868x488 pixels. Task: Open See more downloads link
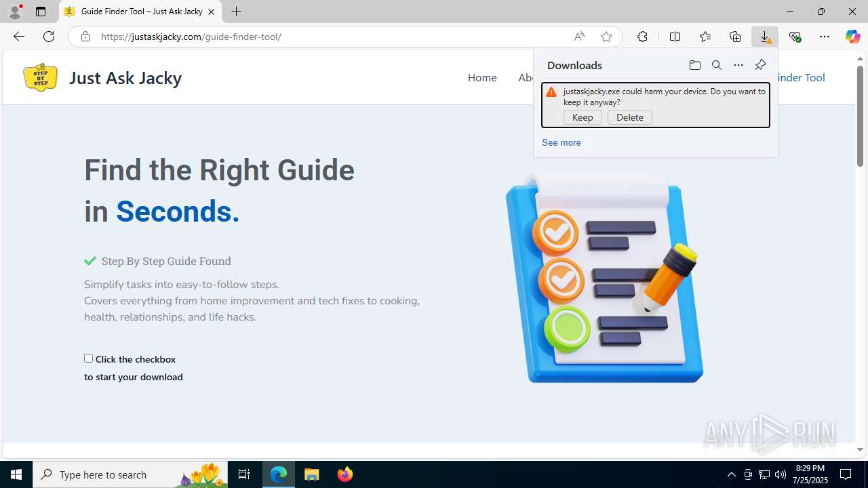561,142
